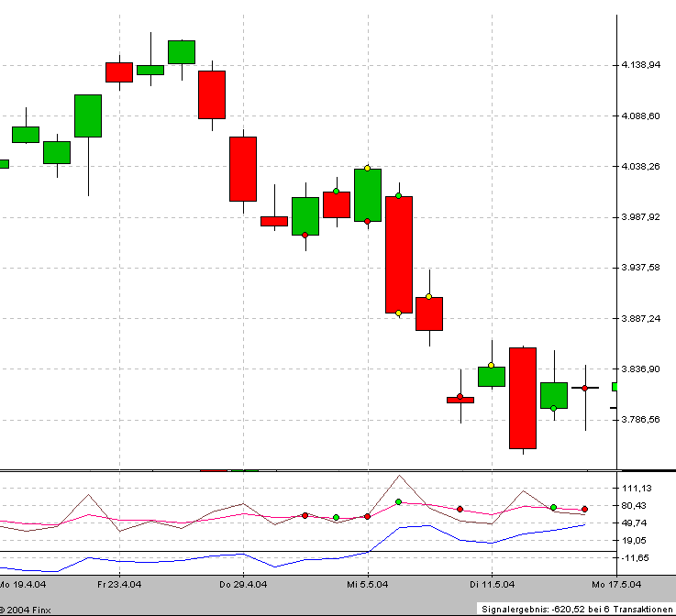This screenshot has width=676, height=616.
Task: Click the green candle on the Mi 5.5.04 gridline
Action: coord(368,195)
